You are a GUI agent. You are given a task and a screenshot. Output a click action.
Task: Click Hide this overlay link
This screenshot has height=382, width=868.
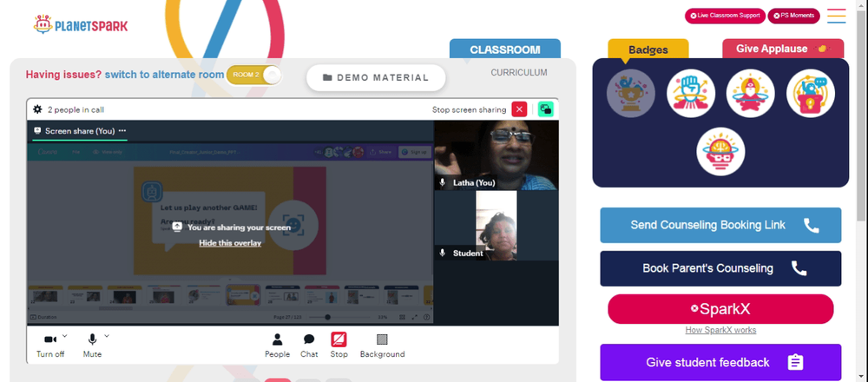pyautogui.click(x=230, y=242)
